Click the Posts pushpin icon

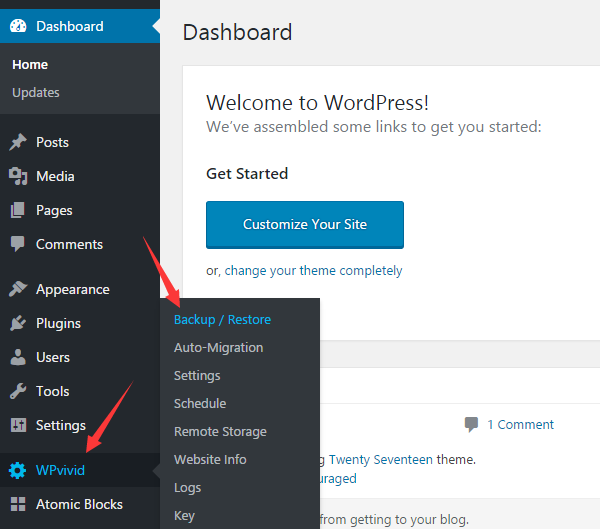click(18, 142)
